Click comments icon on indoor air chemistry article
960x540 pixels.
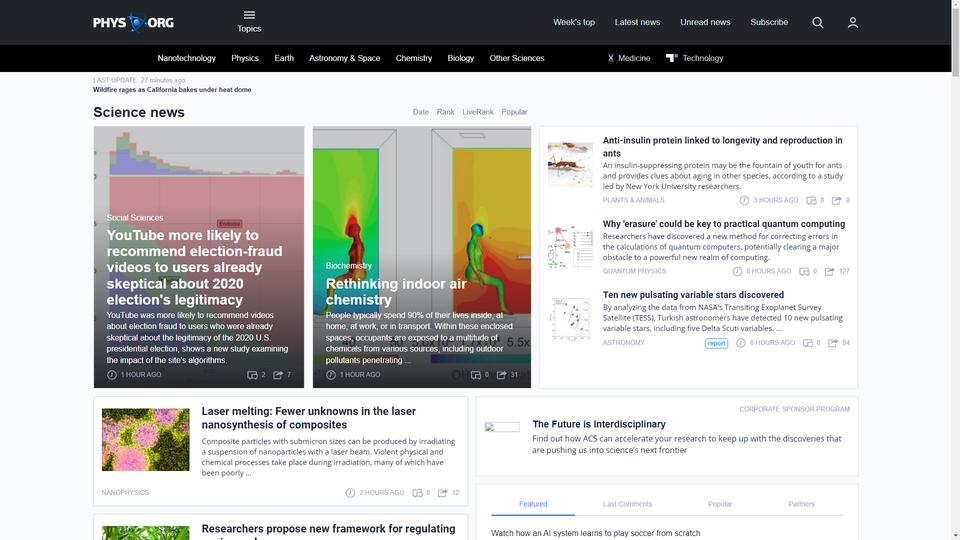coord(475,375)
